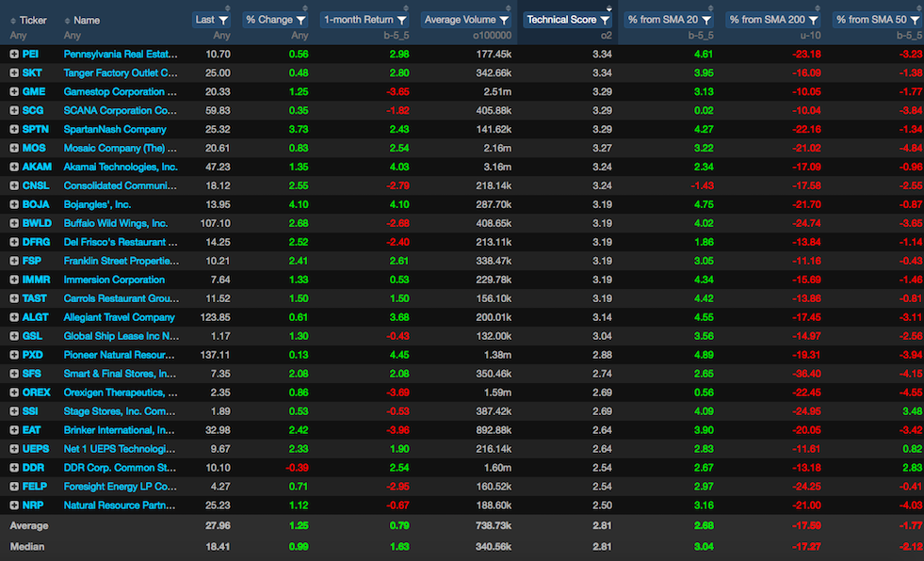Expand the PXD row plus icon

click(14, 355)
